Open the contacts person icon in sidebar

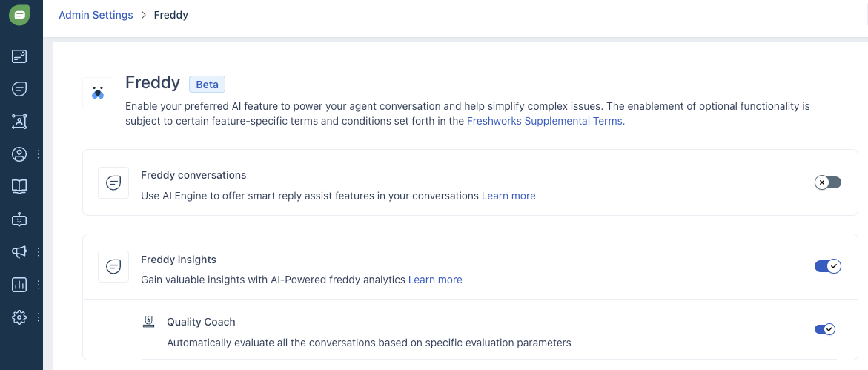(x=19, y=154)
